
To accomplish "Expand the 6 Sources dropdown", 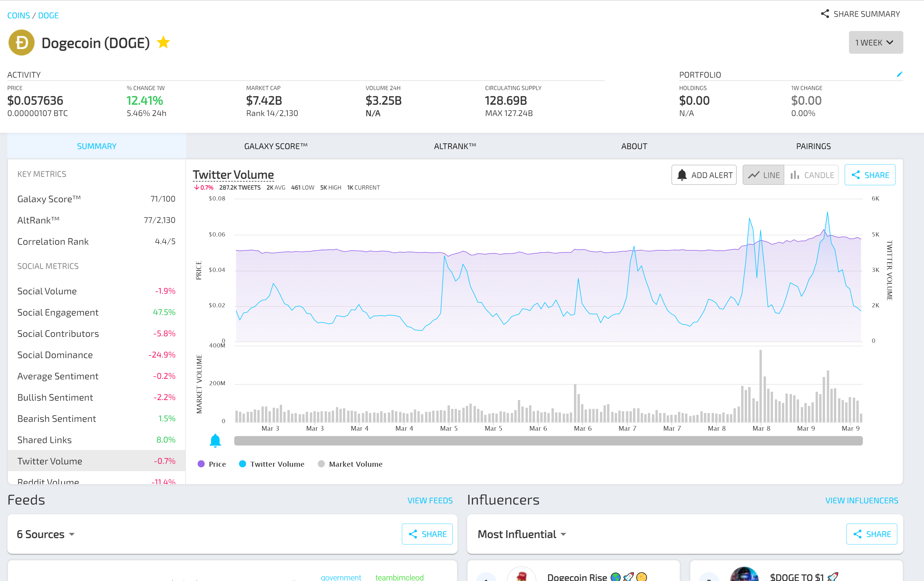I will tap(46, 534).
